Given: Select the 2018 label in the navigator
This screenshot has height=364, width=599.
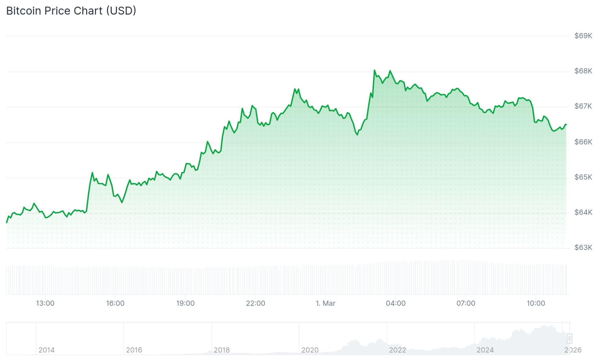Looking at the screenshot, I should (222, 350).
